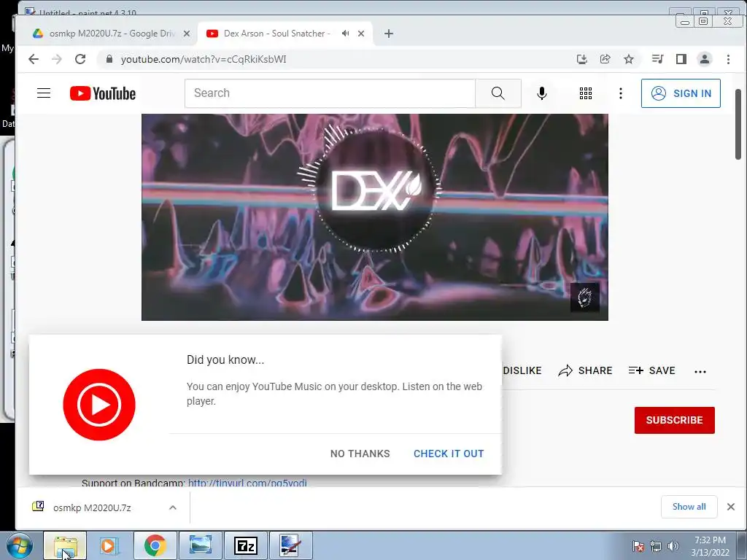Click SIGN IN button
747x560 pixels.
(x=681, y=93)
